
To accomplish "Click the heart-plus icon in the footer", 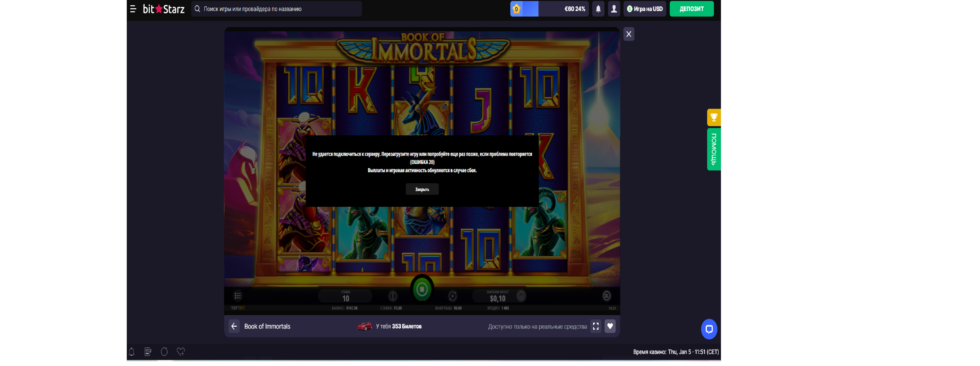I will click(181, 352).
